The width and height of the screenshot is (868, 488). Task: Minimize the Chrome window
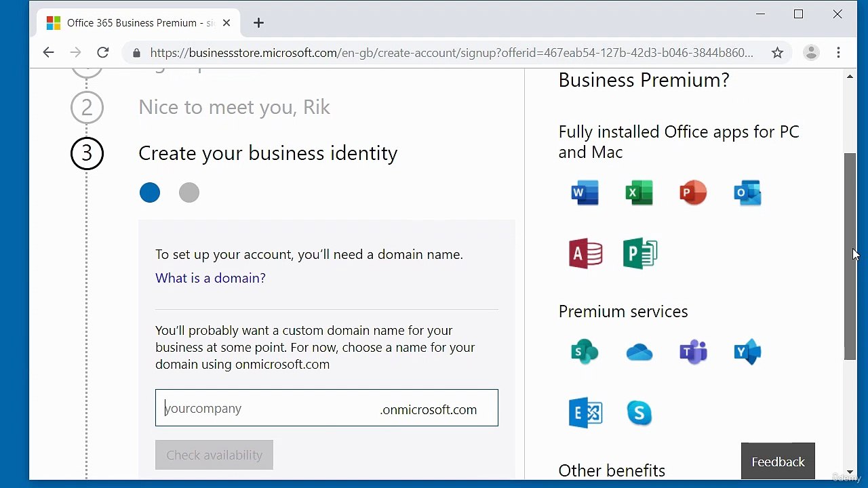(760, 14)
